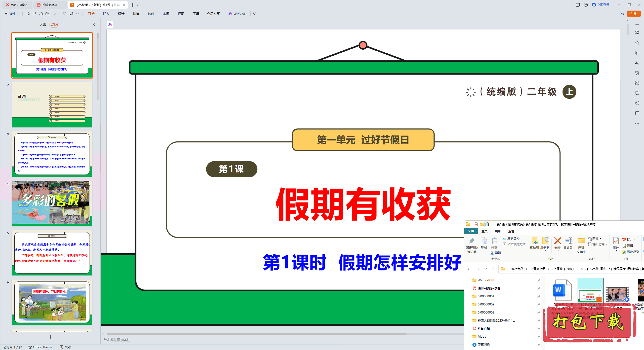Switch to Explorer's 查看 tab
This screenshot has height=350, width=644.
click(511, 231)
